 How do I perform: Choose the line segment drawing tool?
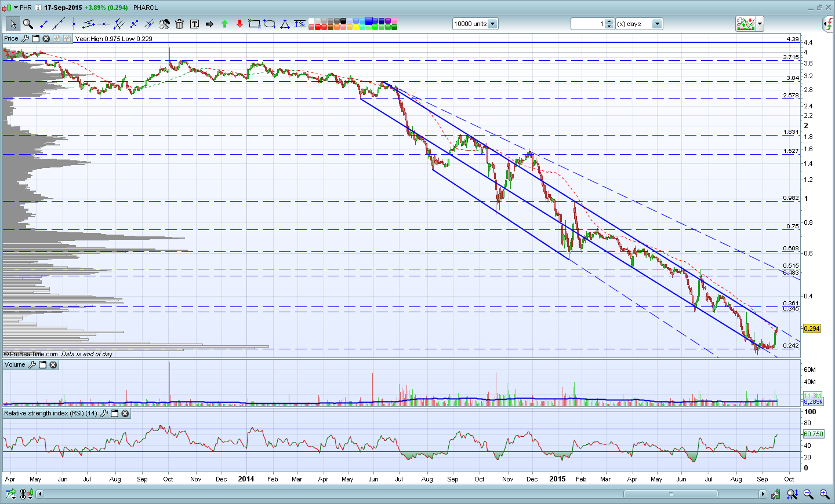click(43, 24)
